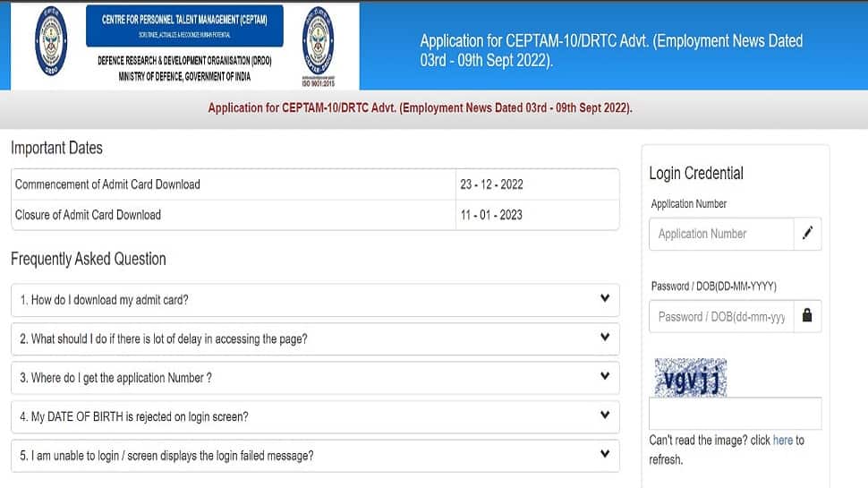Click the white header text about CEPTAM-10/DRTC
868x488 pixels.
click(611, 50)
